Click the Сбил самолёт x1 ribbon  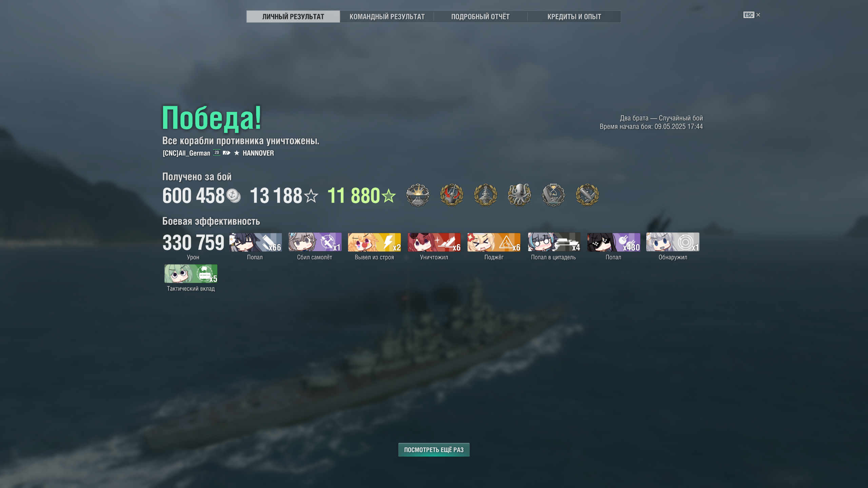315,242
